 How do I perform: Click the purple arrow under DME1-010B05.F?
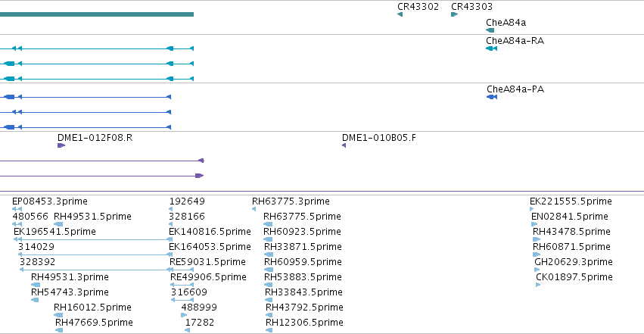[x=344, y=145]
